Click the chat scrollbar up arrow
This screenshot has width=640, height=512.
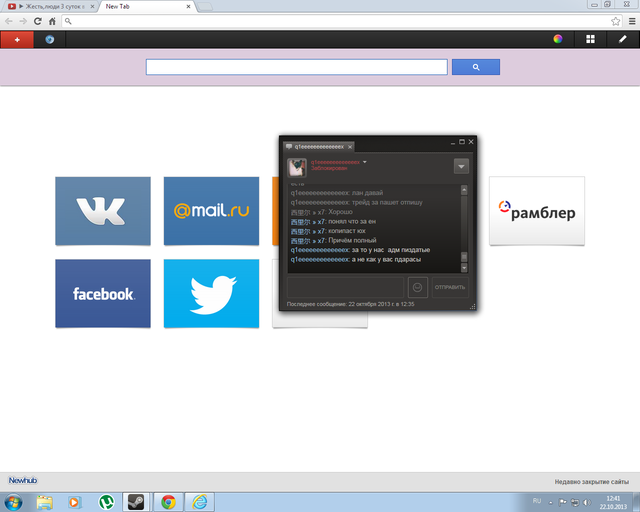point(464,190)
